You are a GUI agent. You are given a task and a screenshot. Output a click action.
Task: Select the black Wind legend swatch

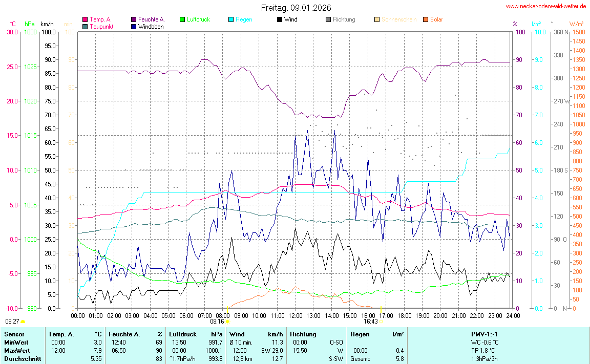click(280, 20)
